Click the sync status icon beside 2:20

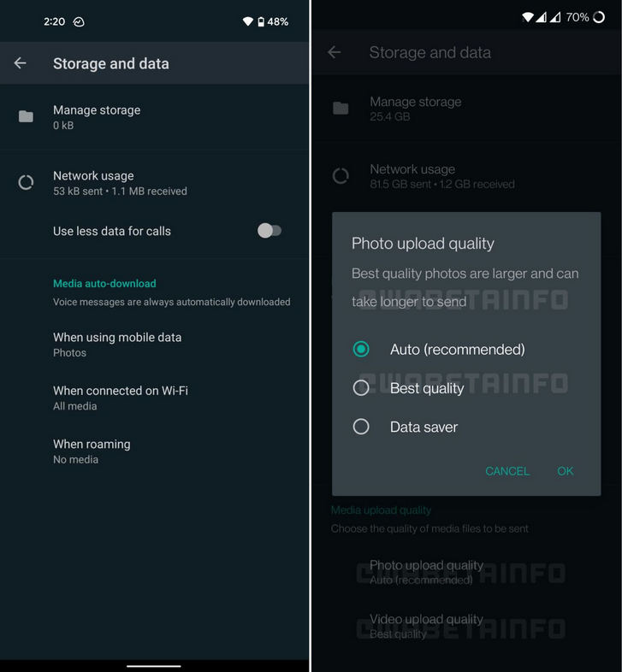click(x=79, y=22)
